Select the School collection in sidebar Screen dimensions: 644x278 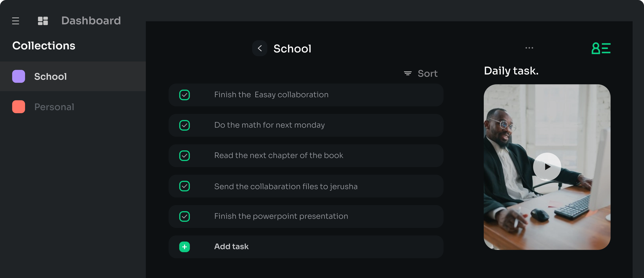pyautogui.click(x=73, y=76)
